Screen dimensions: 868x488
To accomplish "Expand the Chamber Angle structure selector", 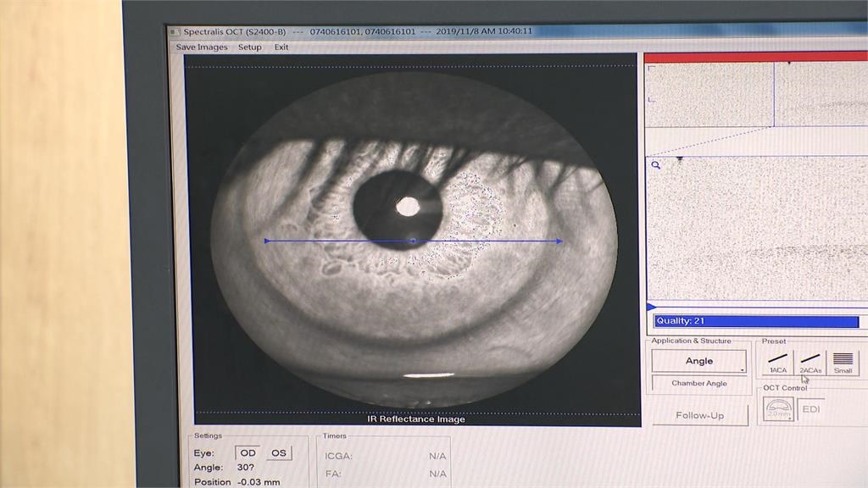I will 699,383.
